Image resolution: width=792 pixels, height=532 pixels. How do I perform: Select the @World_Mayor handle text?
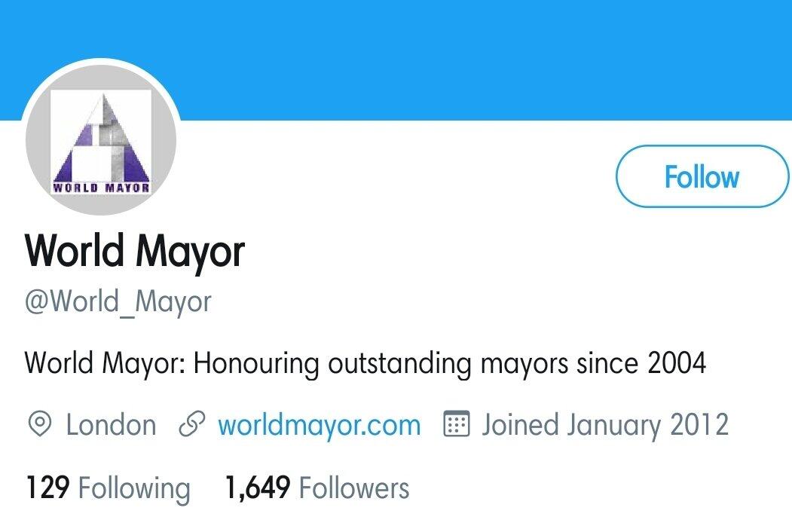[118, 301]
